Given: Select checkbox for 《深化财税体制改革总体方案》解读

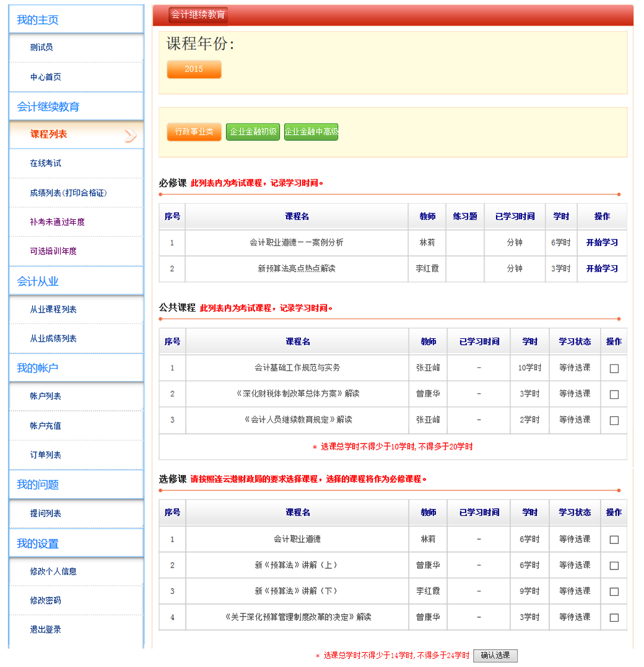Looking at the screenshot, I should click(x=614, y=394).
